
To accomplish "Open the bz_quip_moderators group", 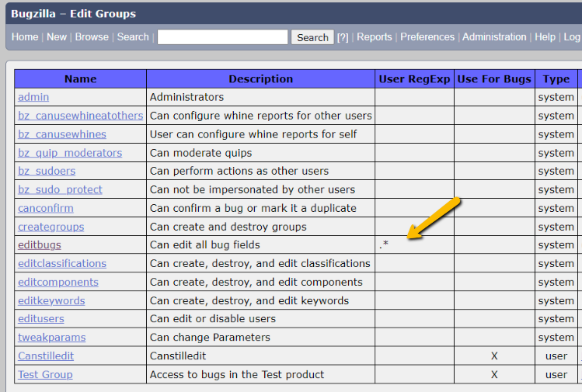I will tap(70, 153).
